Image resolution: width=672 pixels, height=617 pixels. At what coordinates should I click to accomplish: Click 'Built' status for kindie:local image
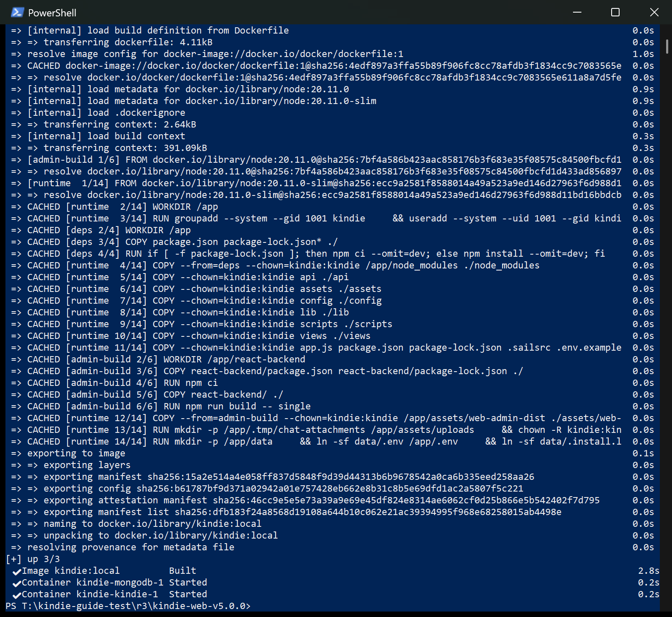182,571
